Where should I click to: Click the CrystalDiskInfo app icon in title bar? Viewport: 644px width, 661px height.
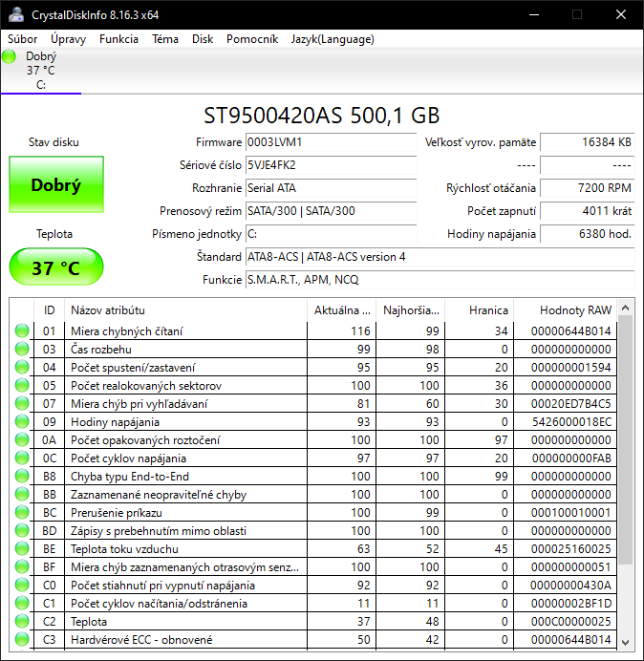(17, 14)
